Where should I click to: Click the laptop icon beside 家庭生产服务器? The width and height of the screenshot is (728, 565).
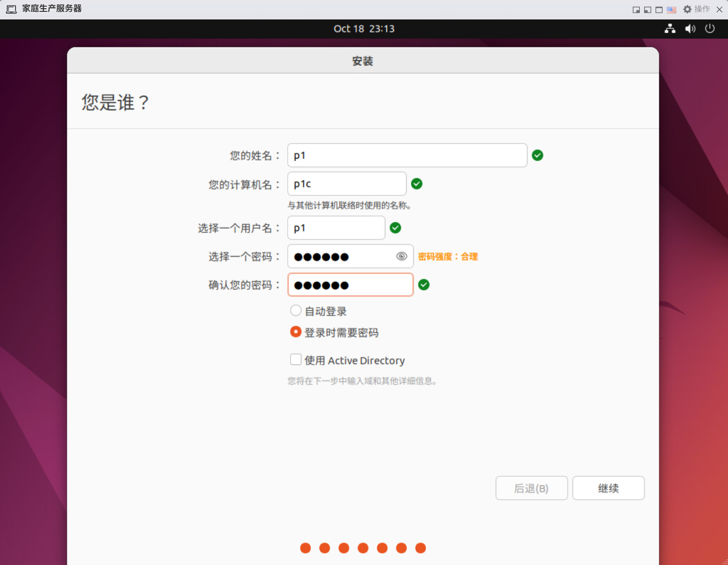pos(11,9)
